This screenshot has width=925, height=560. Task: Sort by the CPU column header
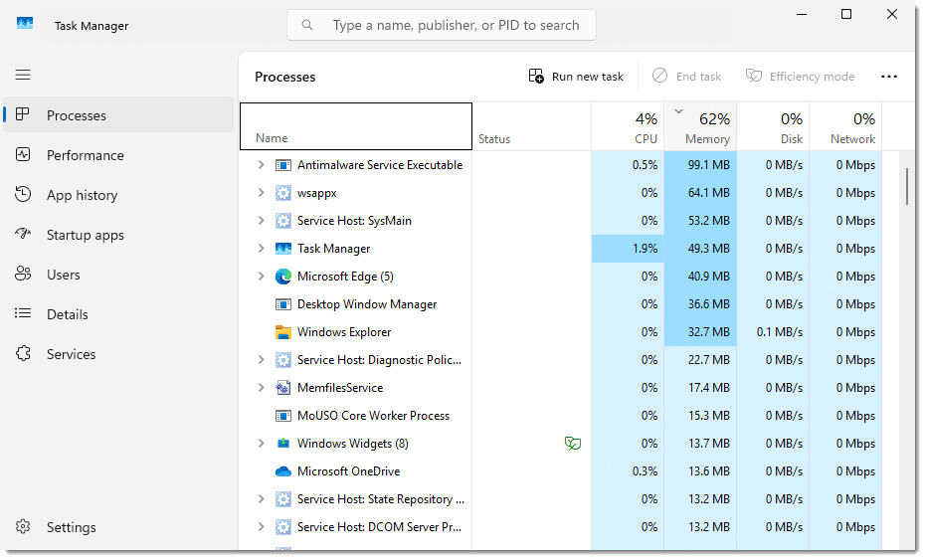coord(628,126)
